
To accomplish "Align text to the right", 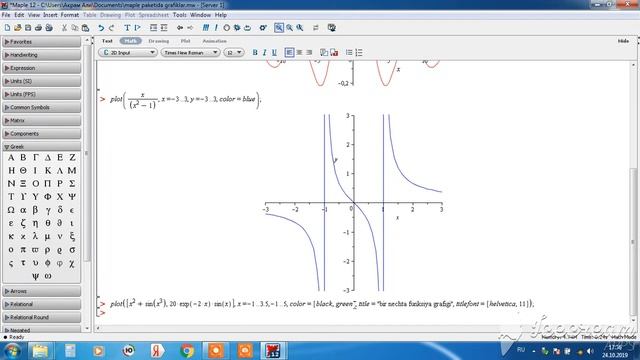I will [x=309, y=53].
